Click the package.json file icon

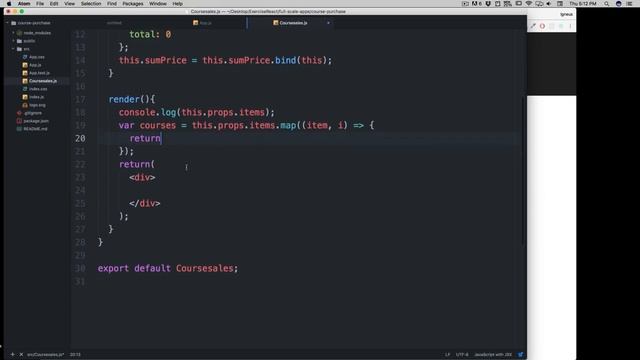[19, 121]
